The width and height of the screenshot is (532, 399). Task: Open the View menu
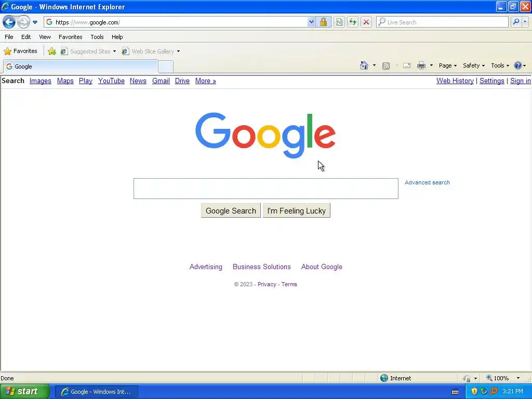(45, 37)
